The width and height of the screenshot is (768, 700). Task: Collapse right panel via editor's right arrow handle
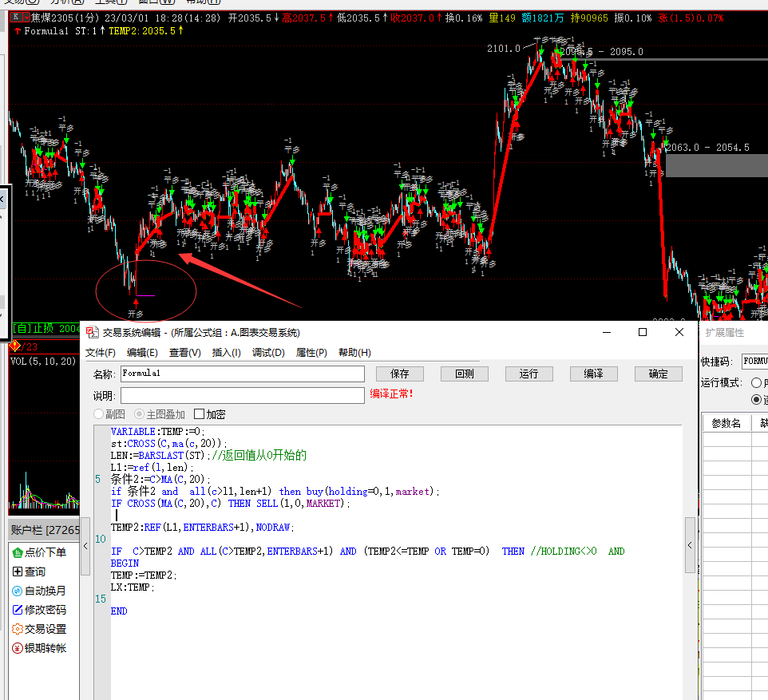pyautogui.click(x=690, y=544)
